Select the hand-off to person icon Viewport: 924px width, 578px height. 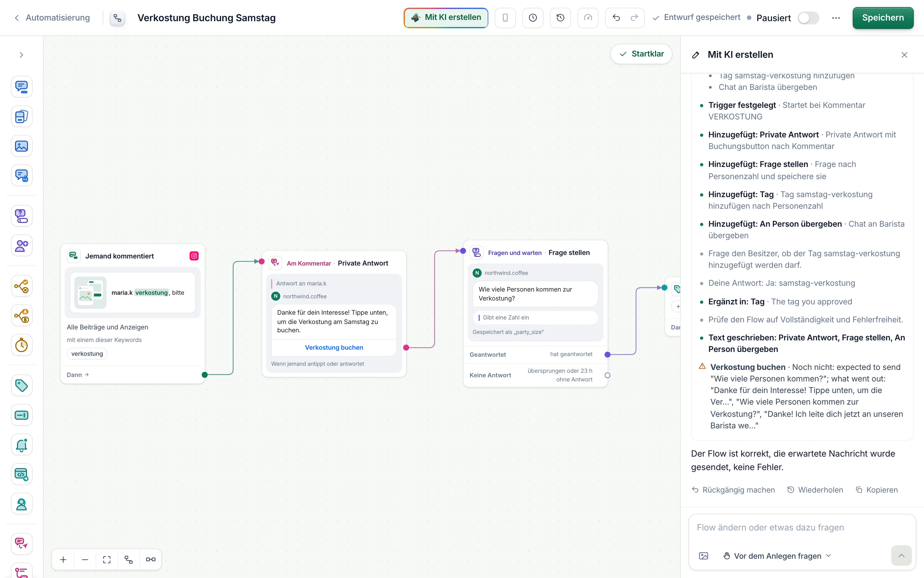coord(21,504)
